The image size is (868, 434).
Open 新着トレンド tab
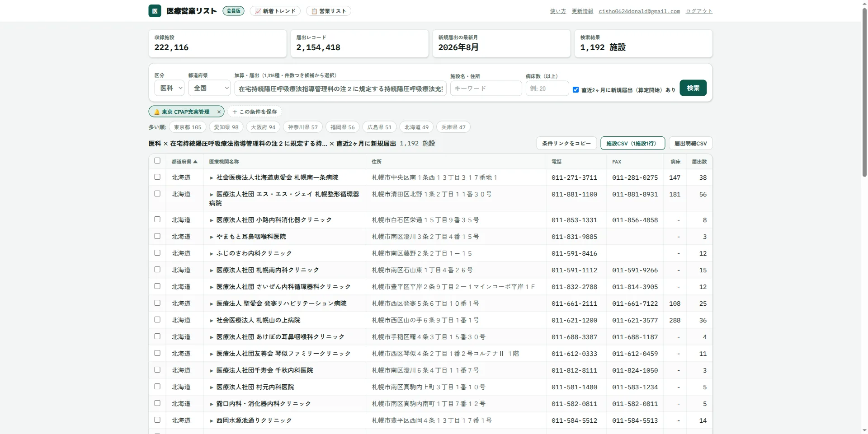pyautogui.click(x=275, y=11)
